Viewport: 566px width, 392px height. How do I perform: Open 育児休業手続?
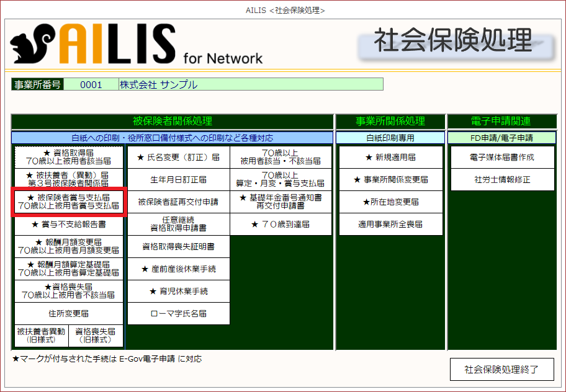coord(178,292)
